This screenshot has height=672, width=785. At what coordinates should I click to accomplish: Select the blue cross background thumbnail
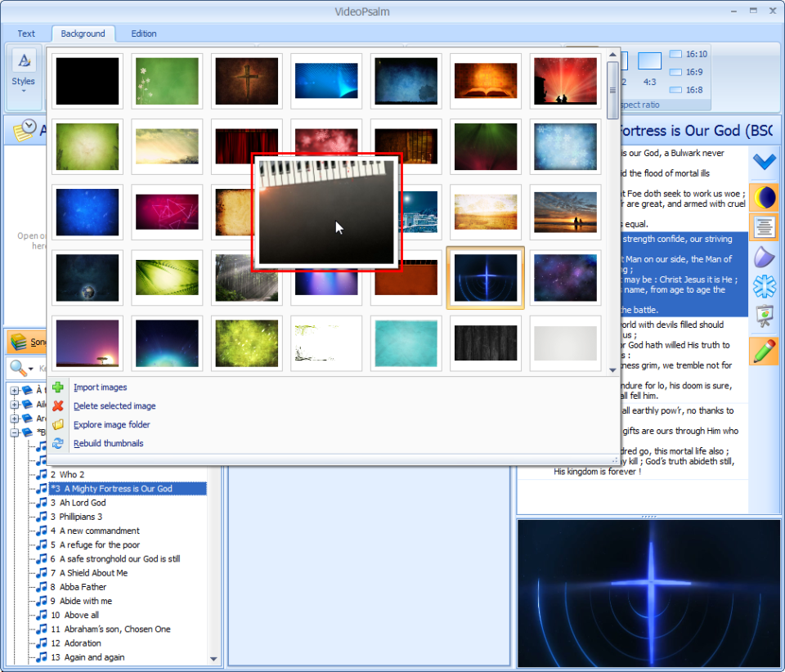point(485,278)
